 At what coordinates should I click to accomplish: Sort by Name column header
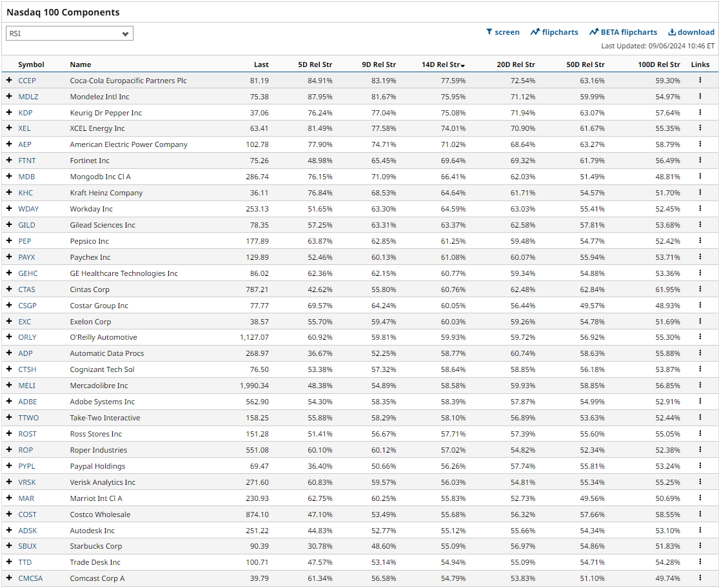pos(80,64)
